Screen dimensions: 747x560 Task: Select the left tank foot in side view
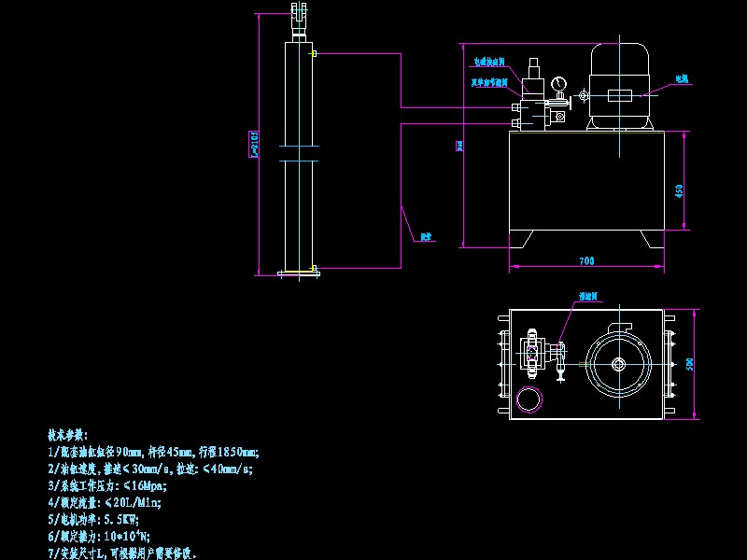point(521,239)
